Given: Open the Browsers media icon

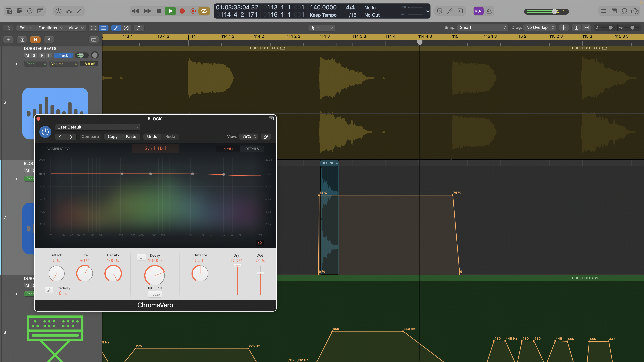Looking at the screenshot, I should [x=635, y=11].
